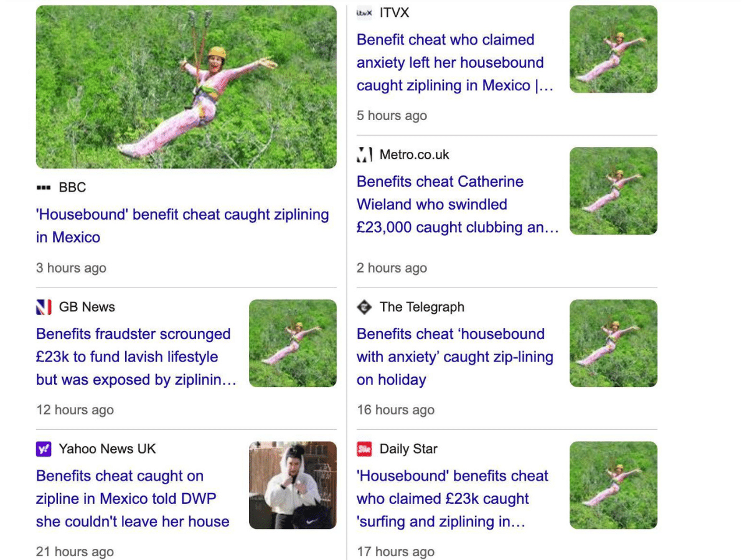Image resolution: width=747 pixels, height=560 pixels.
Task: Click the large BBC ziplining photo
Action: (x=186, y=86)
